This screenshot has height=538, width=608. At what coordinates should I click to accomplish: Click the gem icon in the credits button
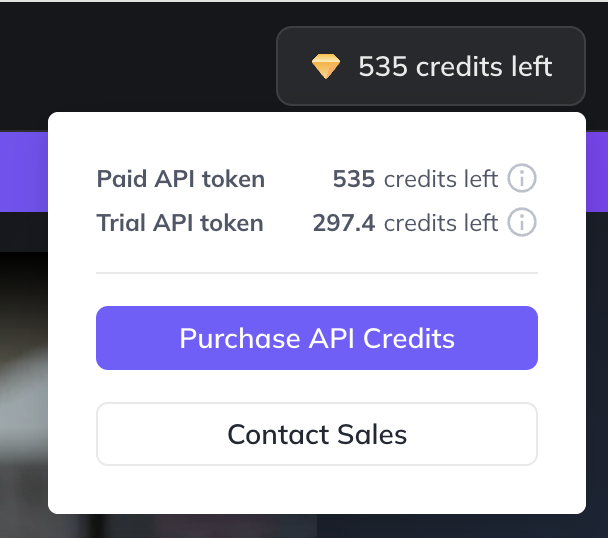click(x=326, y=67)
